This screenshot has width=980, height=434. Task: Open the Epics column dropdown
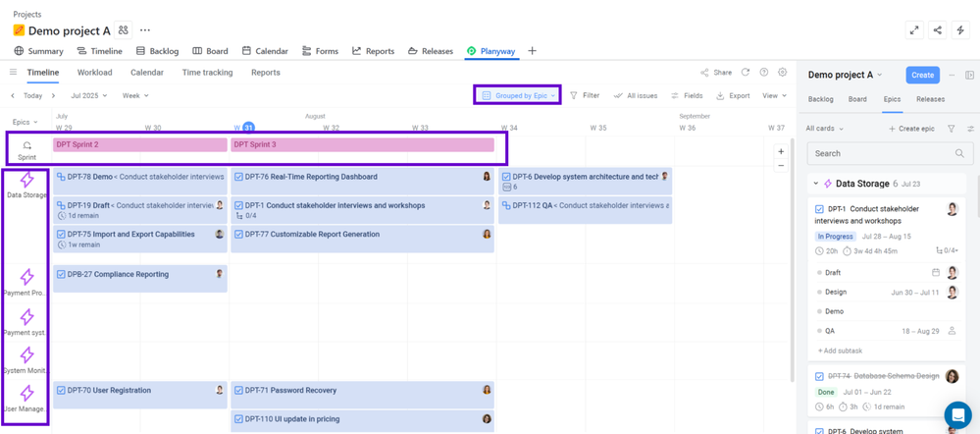coord(26,122)
